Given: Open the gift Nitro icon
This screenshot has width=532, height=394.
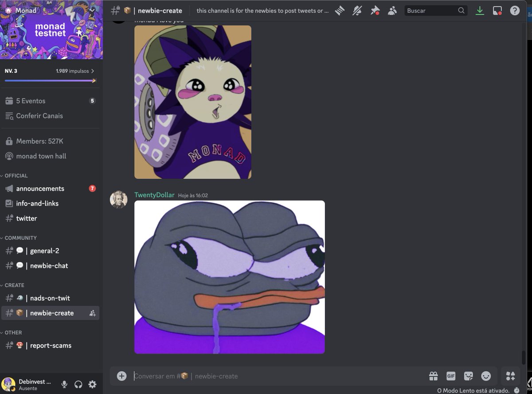Looking at the screenshot, I should click(433, 376).
